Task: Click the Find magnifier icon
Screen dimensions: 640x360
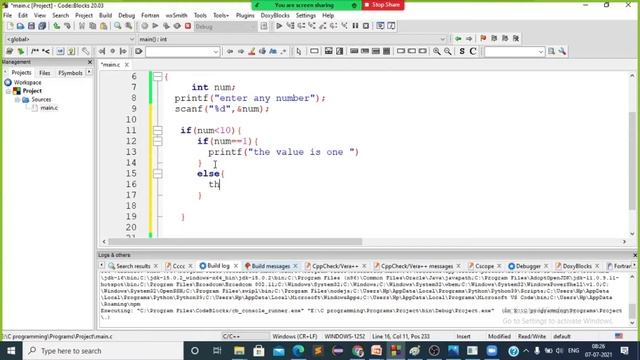Action: (118, 26)
